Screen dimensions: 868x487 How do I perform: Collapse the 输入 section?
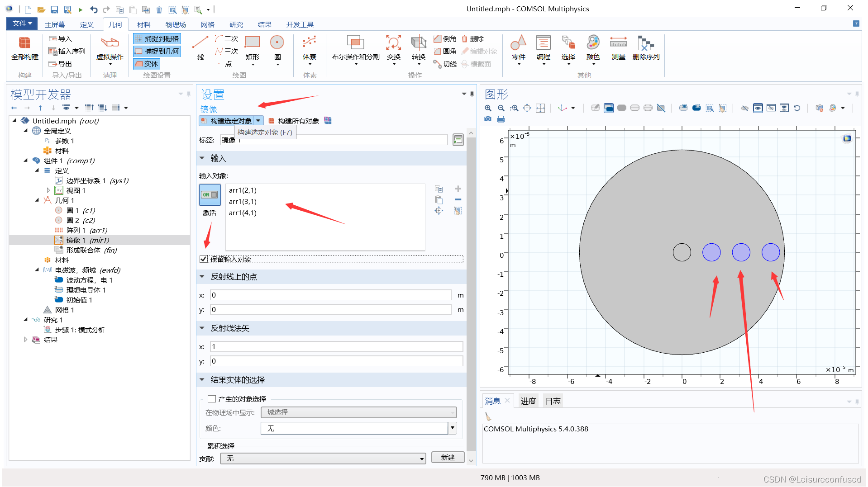[x=202, y=158]
